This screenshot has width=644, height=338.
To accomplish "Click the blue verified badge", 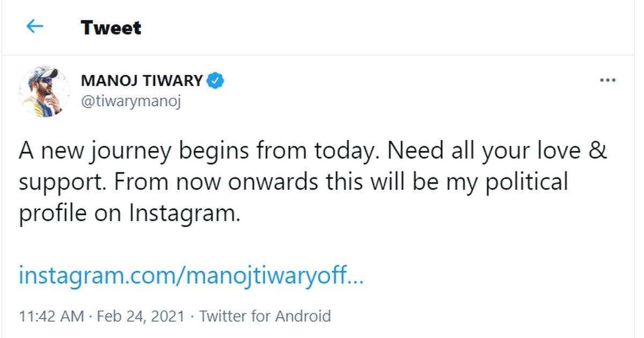I will pos(216,81).
